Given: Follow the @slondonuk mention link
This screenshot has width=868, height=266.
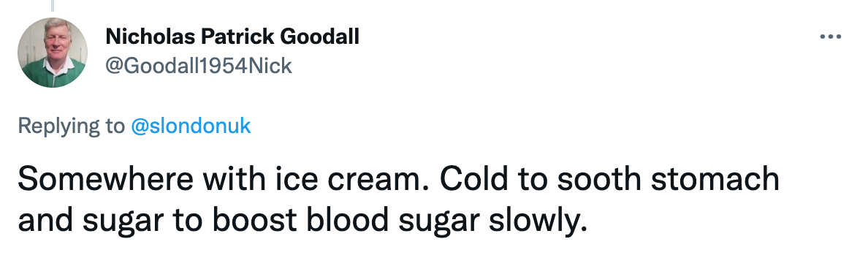Looking at the screenshot, I should tap(191, 126).
